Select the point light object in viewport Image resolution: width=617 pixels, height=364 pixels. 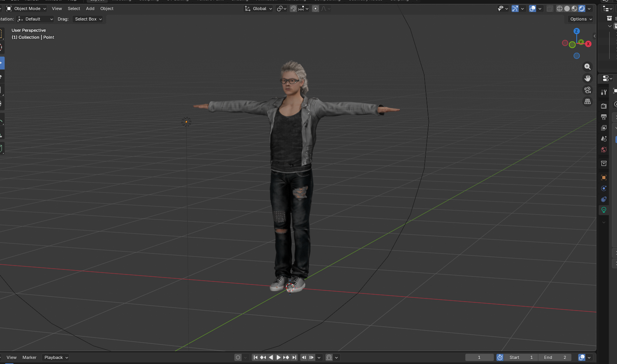click(x=186, y=122)
